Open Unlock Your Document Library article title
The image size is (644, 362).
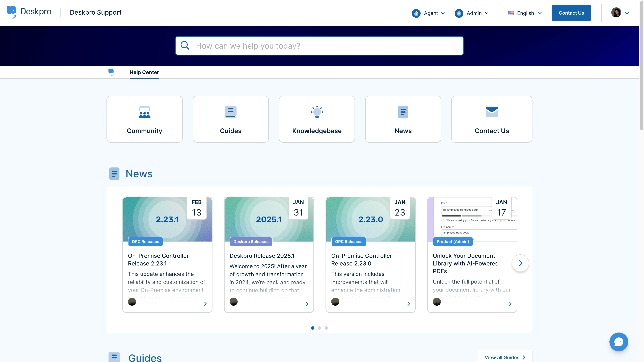(x=466, y=263)
